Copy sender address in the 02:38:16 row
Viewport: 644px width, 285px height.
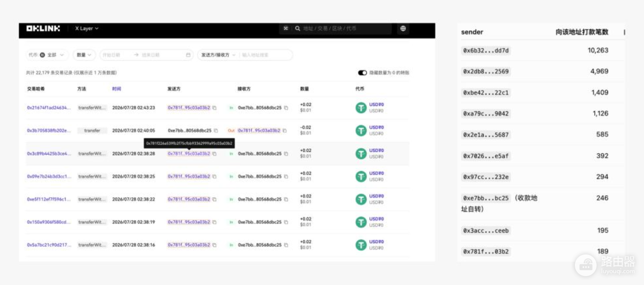pos(214,245)
